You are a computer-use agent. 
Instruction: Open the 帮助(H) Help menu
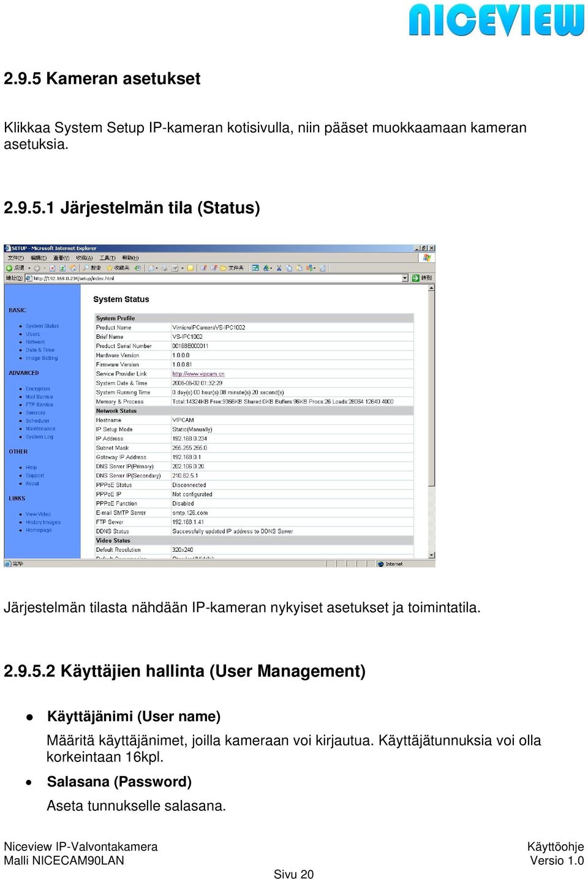[130, 258]
